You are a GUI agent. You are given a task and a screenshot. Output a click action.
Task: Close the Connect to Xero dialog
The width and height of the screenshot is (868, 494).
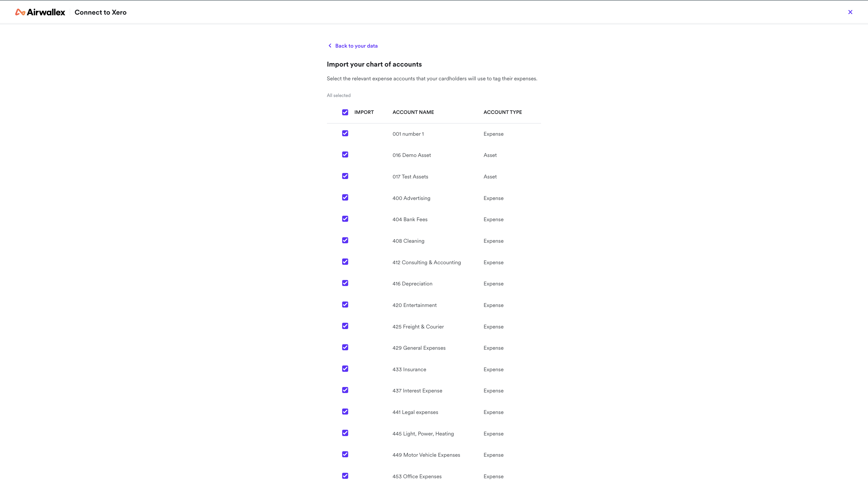coord(850,12)
